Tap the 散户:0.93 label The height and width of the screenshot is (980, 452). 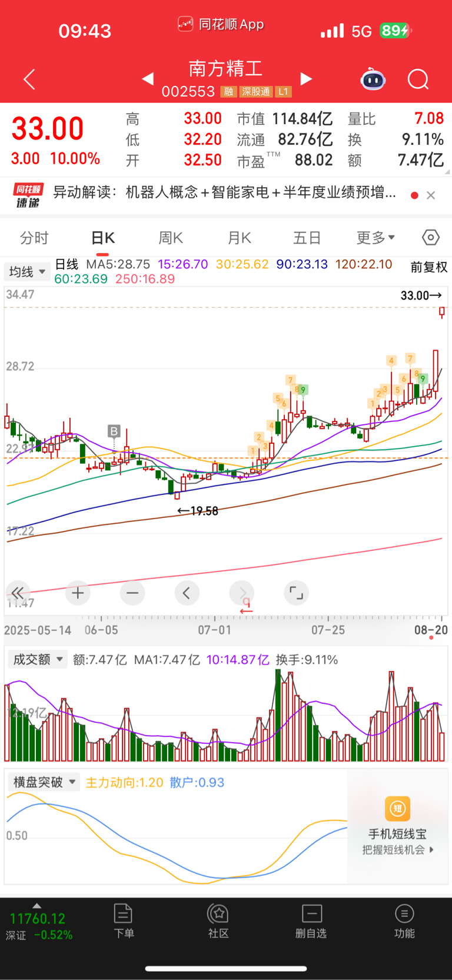197,782
